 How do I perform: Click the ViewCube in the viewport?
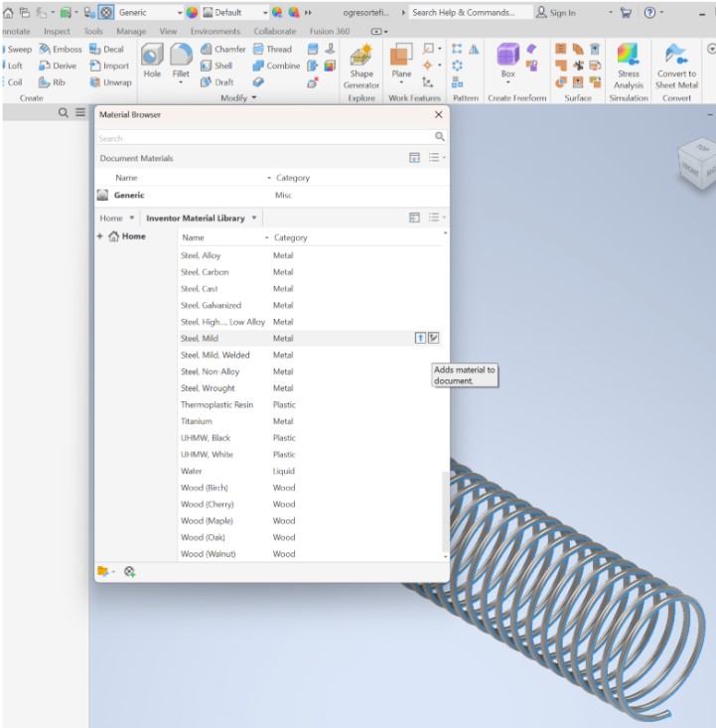[x=696, y=164]
